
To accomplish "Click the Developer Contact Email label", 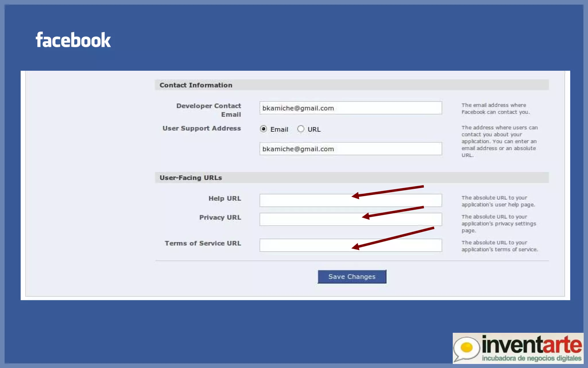I will point(209,110).
